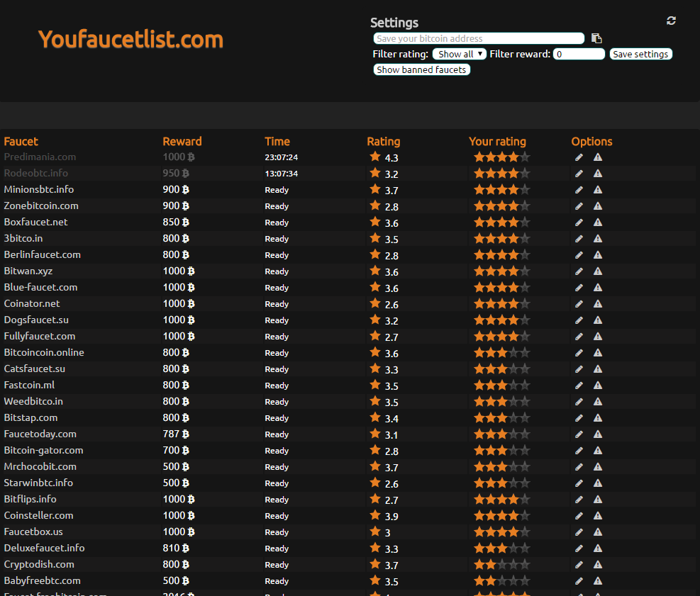Open the Zonebitcoin.com faucet link
The image size is (700, 596).
pyautogui.click(x=41, y=206)
